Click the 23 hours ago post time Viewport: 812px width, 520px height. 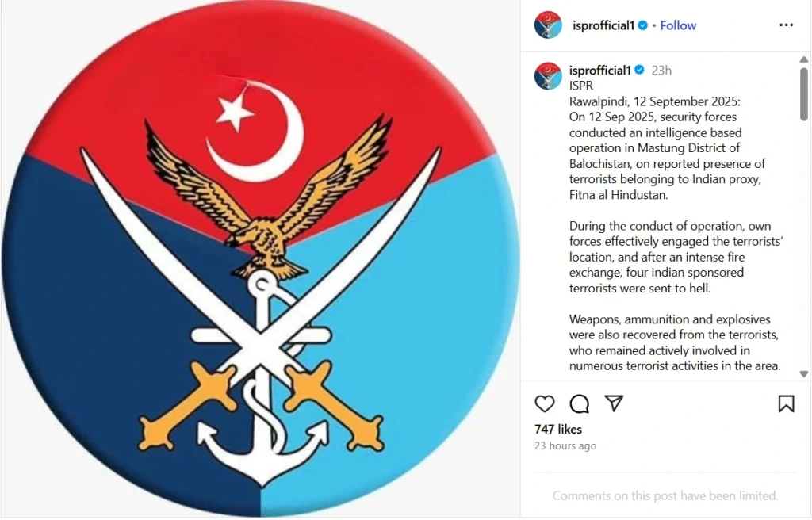[x=565, y=446]
